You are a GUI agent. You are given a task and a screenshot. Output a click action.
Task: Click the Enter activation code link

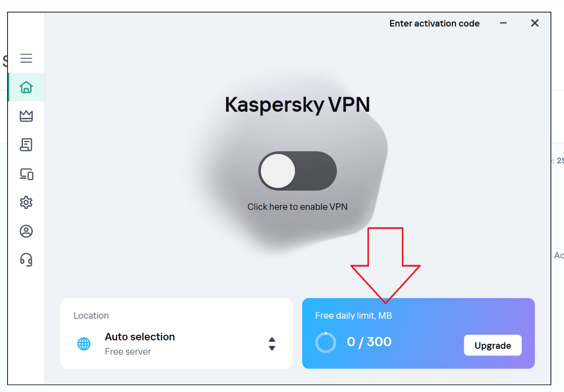[x=434, y=23]
